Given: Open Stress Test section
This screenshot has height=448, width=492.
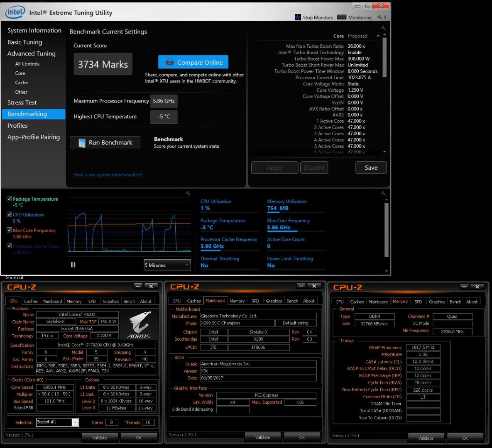Looking at the screenshot, I should [x=22, y=102].
